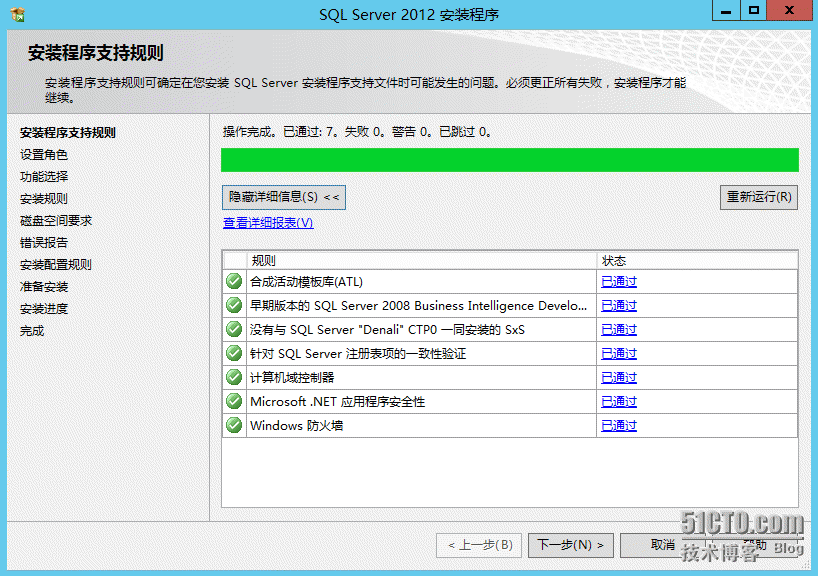
Task: Open the 查看详细报表(V) link
Action: (268, 223)
